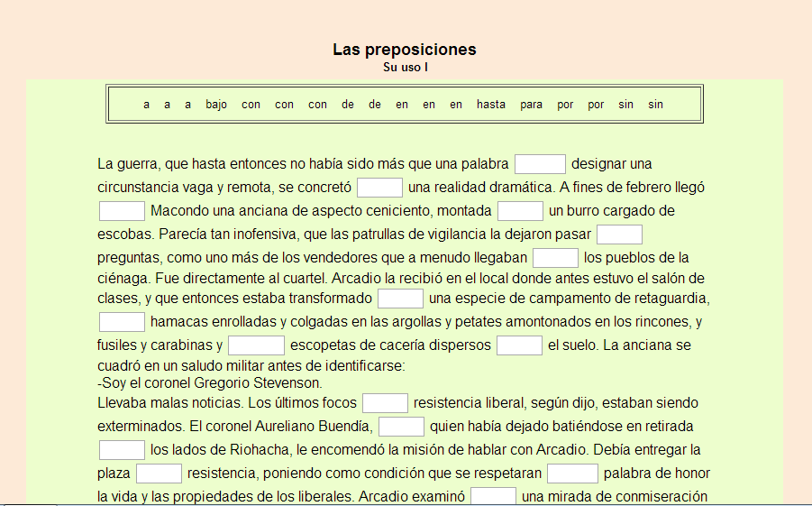
Task: Click the word 'Macondo' in the passage
Action: tap(181, 210)
